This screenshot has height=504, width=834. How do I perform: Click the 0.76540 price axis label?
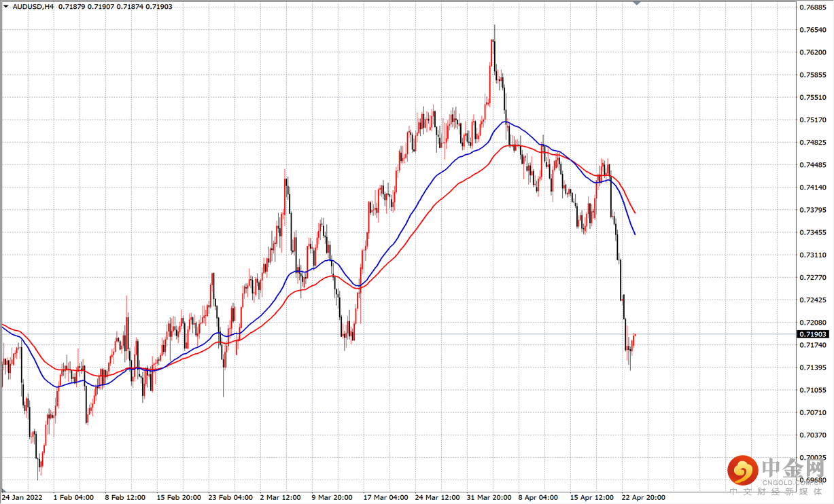(813, 30)
